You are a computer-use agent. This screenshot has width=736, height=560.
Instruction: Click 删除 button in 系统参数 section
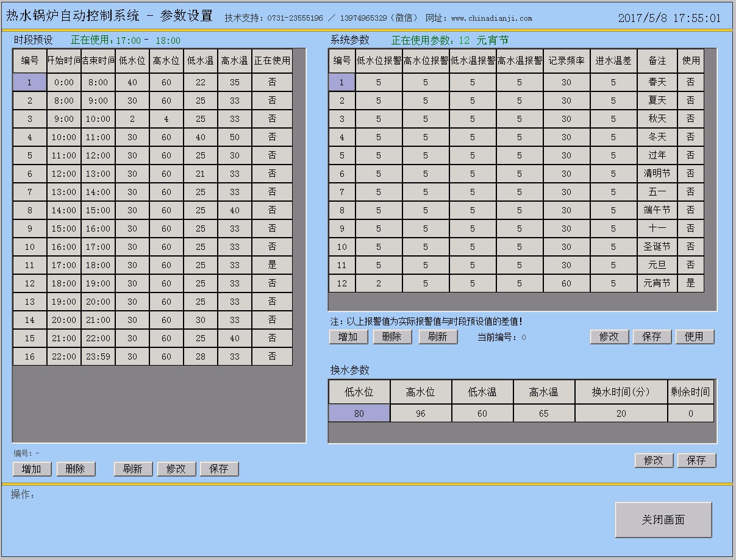[392, 336]
